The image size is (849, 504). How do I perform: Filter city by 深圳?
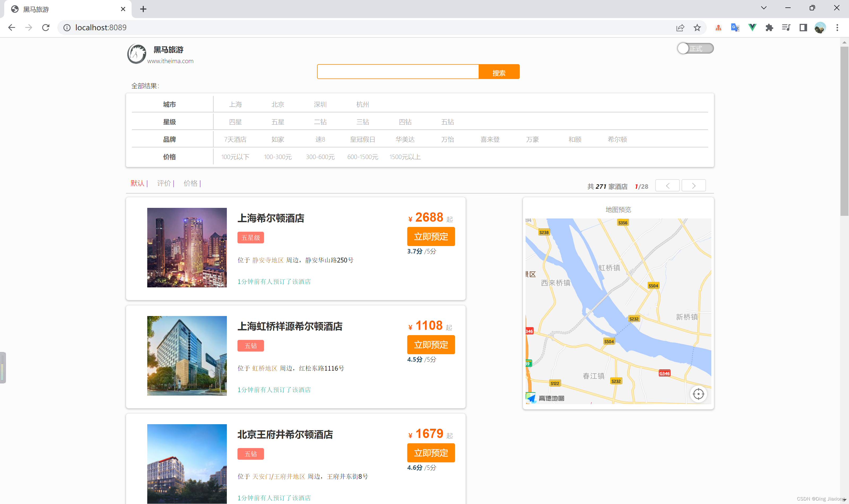point(320,104)
